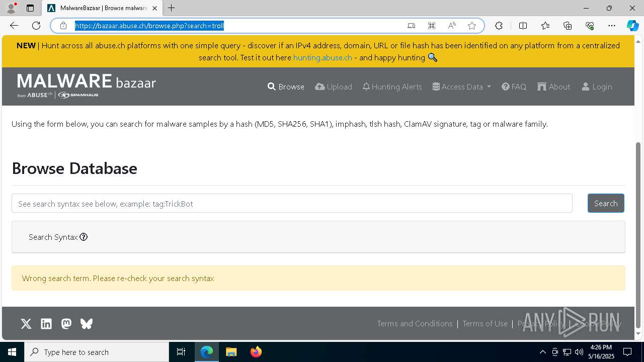Click the Search button
This screenshot has height=362, width=644.
pos(606,204)
